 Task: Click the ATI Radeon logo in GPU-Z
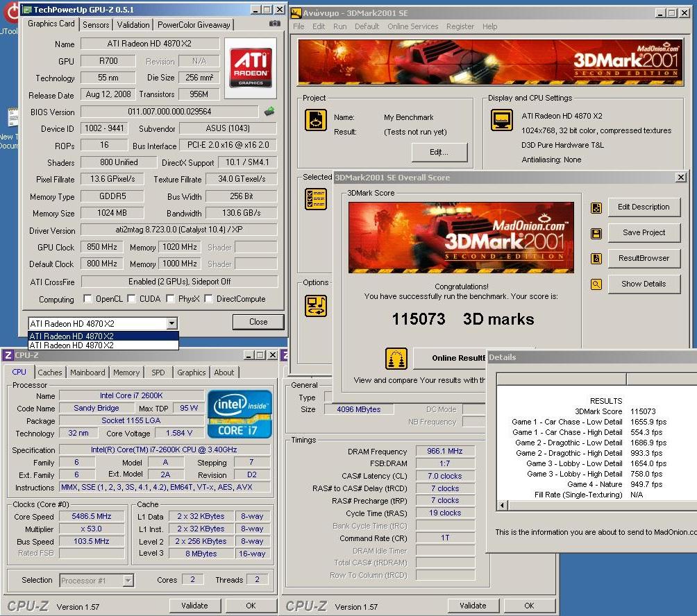point(251,68)
